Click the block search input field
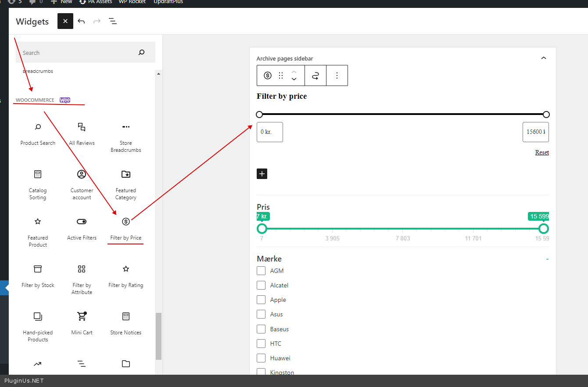 tap(79, 53)
